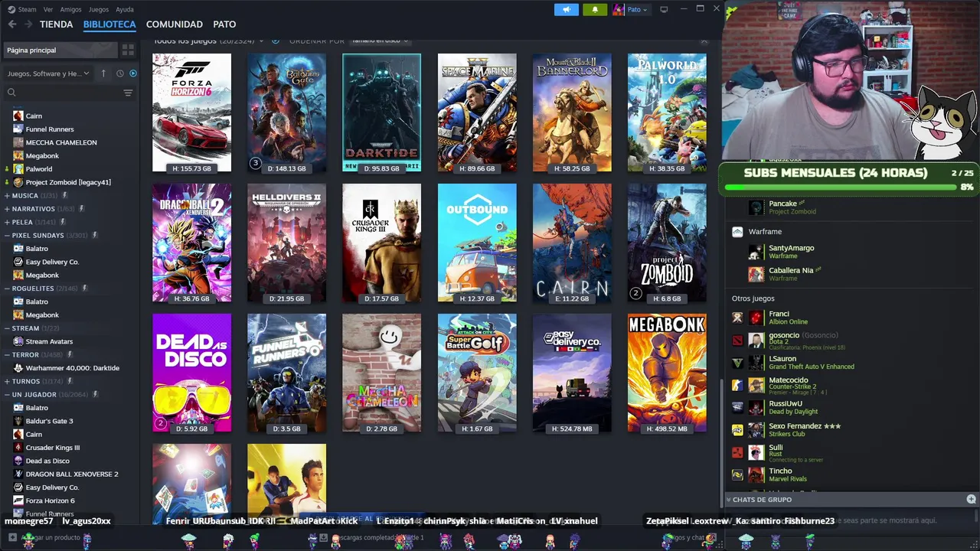
Task: Toggle the dynamic collection icon beside the all-games count
Action: [x=275, y=41]
